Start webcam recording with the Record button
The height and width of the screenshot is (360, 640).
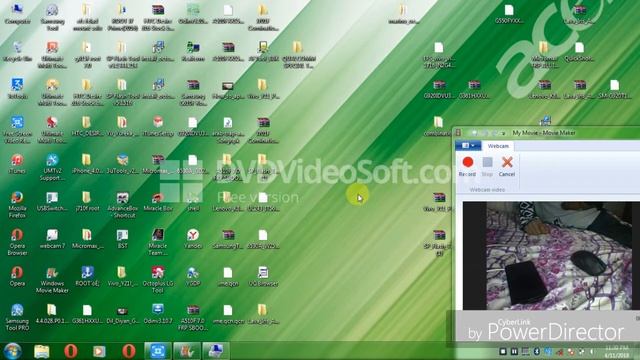point(467,167)
